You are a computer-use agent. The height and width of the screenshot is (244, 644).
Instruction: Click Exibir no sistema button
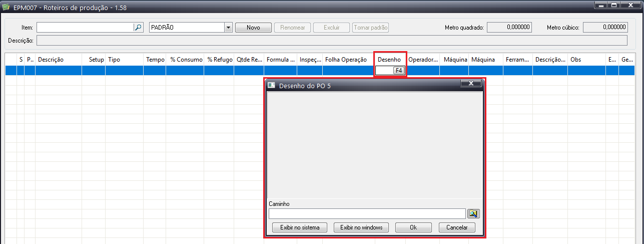[300, 227]
